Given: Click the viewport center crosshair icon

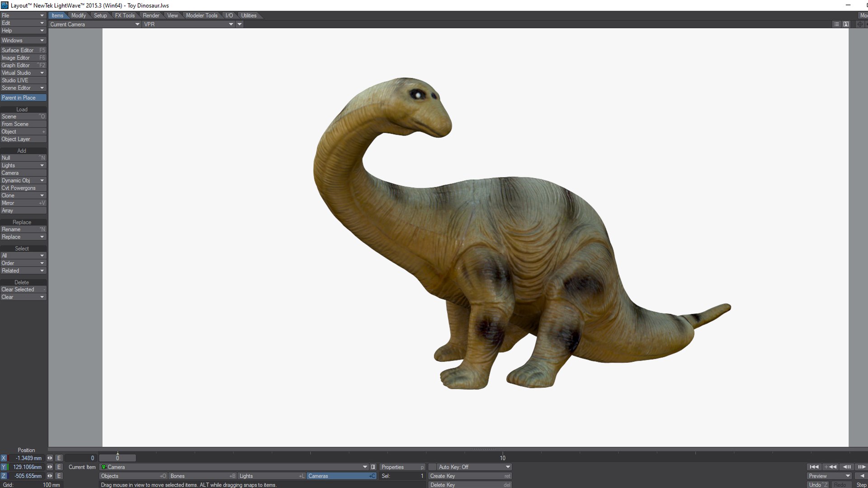Looking at the screenshot, I should click(x=860, y=24).
